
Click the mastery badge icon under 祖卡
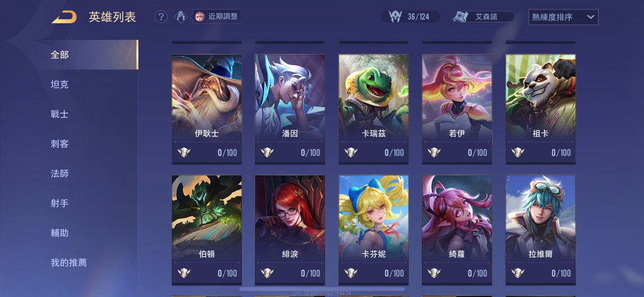click(x=517, y=153)
